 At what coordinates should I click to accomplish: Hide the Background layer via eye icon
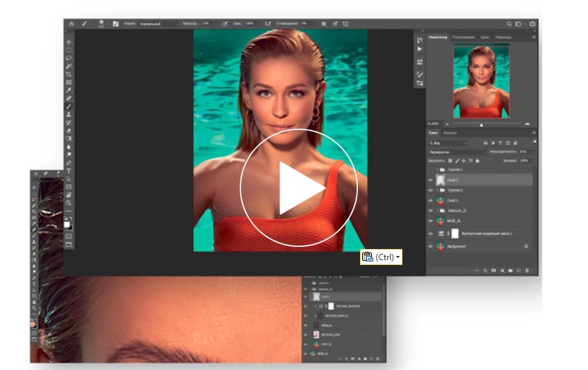(431, 247)
